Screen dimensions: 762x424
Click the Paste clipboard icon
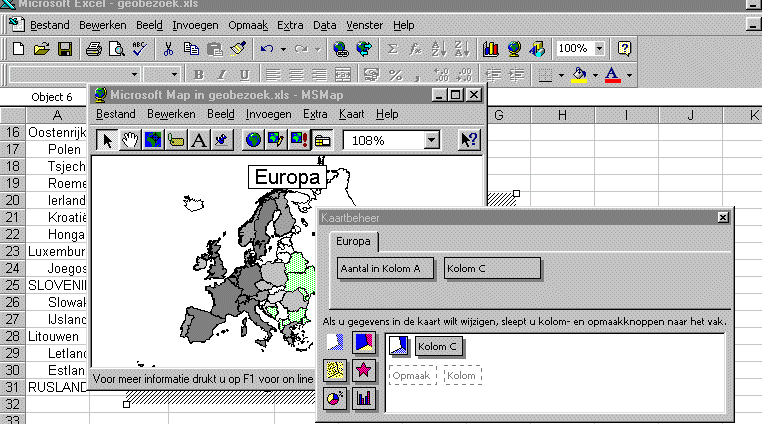point(214,49)
